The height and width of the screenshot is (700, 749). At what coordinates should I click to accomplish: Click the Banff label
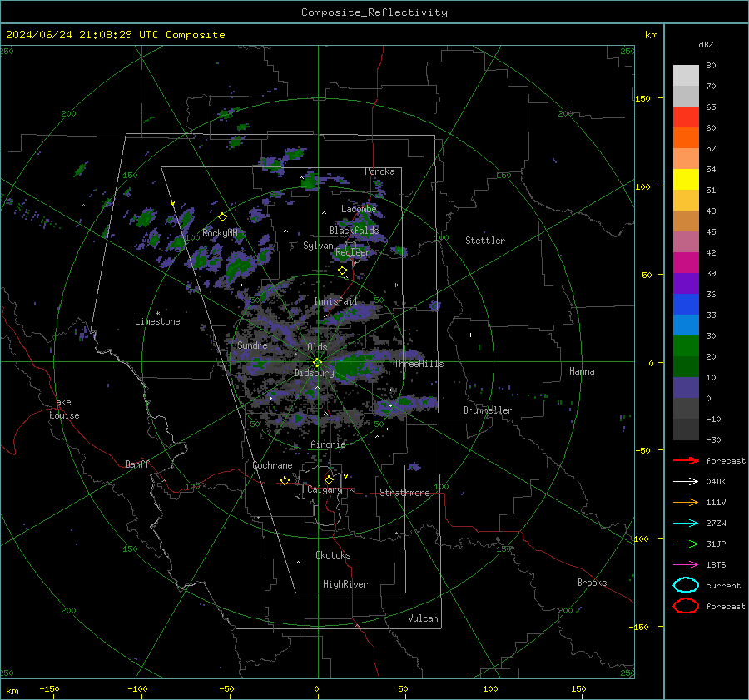pyautogui.click(x=137, y=464)
